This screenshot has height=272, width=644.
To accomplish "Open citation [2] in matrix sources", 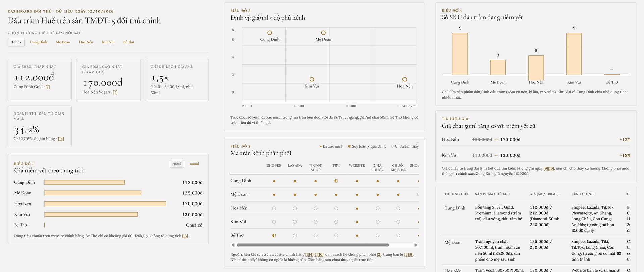I will [379, 255].
